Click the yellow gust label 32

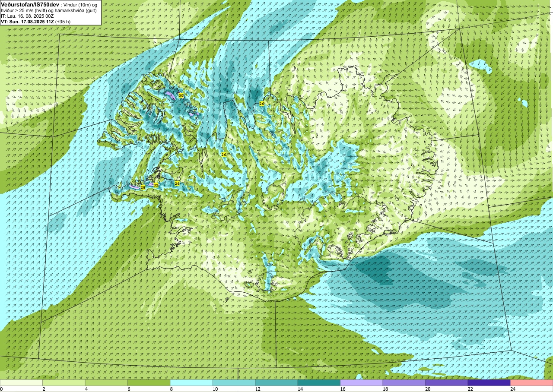[x=156, y=185]
